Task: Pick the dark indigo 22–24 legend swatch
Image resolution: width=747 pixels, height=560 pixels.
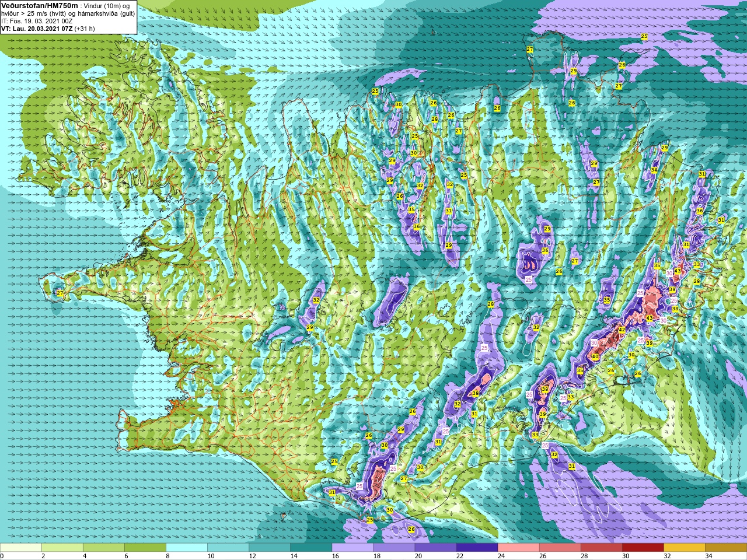Action: tap(477, 548)
